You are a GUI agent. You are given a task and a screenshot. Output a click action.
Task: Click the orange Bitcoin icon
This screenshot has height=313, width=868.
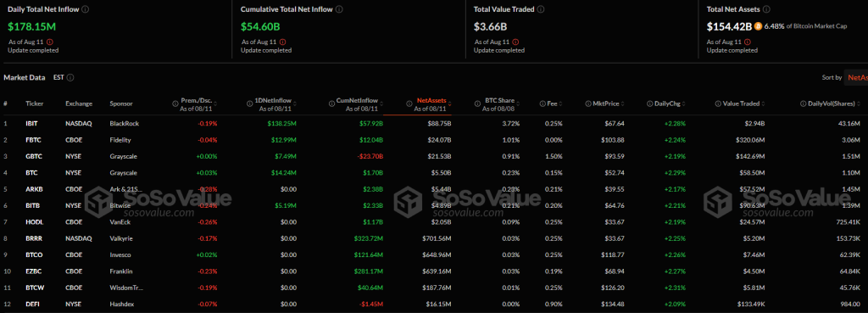pos(758,26)
